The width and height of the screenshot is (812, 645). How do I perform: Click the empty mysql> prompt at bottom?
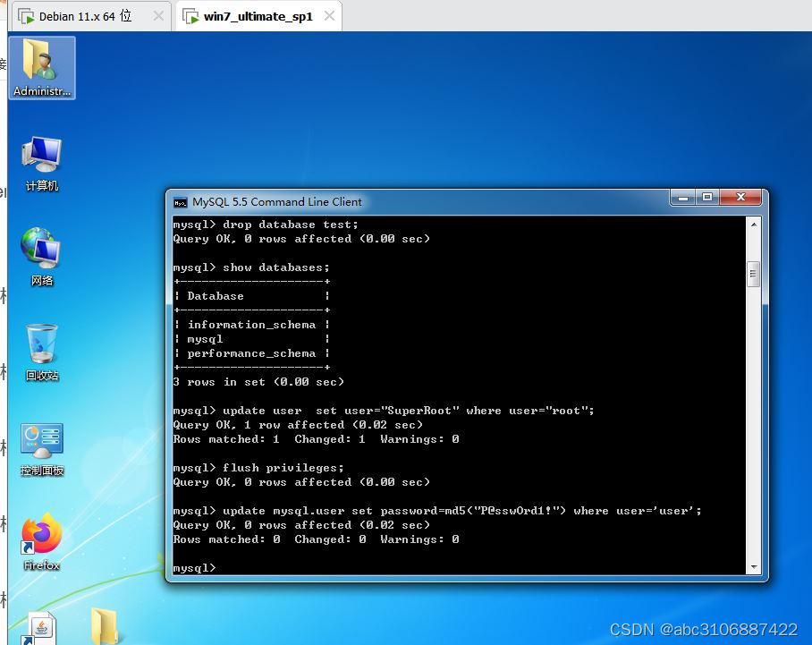coord(194,568)
